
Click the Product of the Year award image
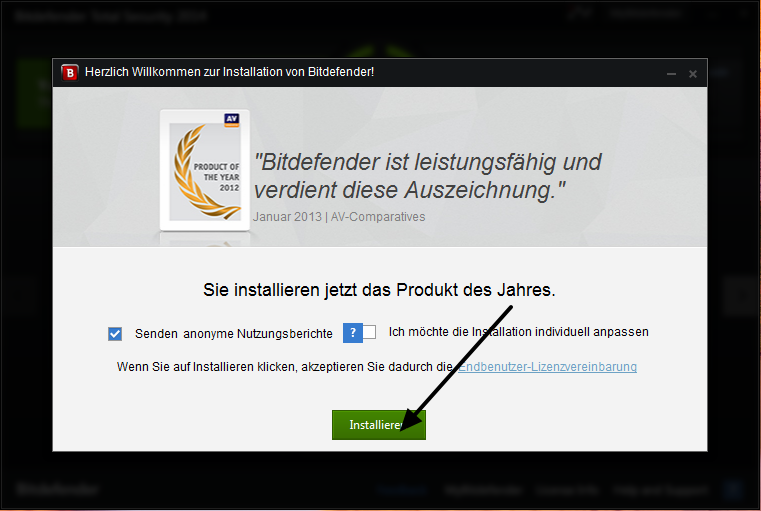[x=205, y=170]
